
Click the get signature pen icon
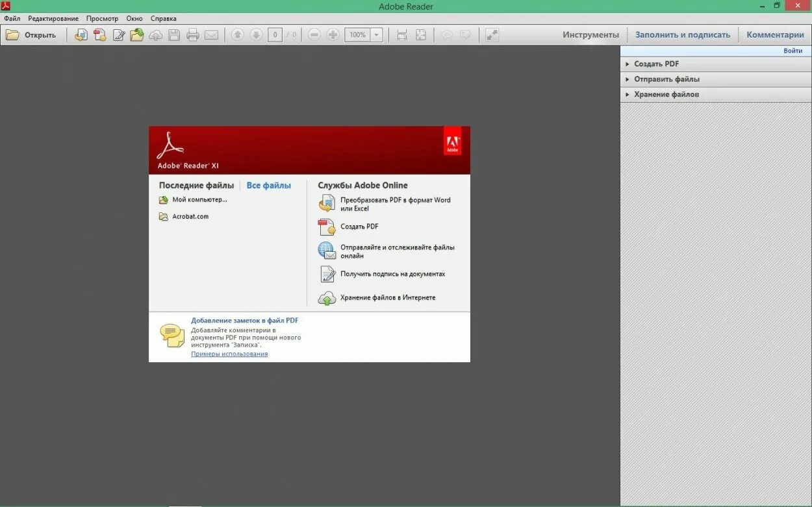(327, 274)
